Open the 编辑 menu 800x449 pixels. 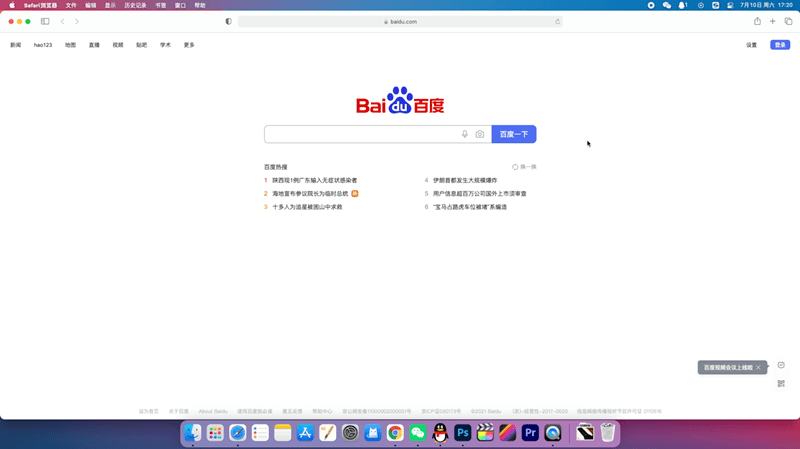tap(91, 5)
